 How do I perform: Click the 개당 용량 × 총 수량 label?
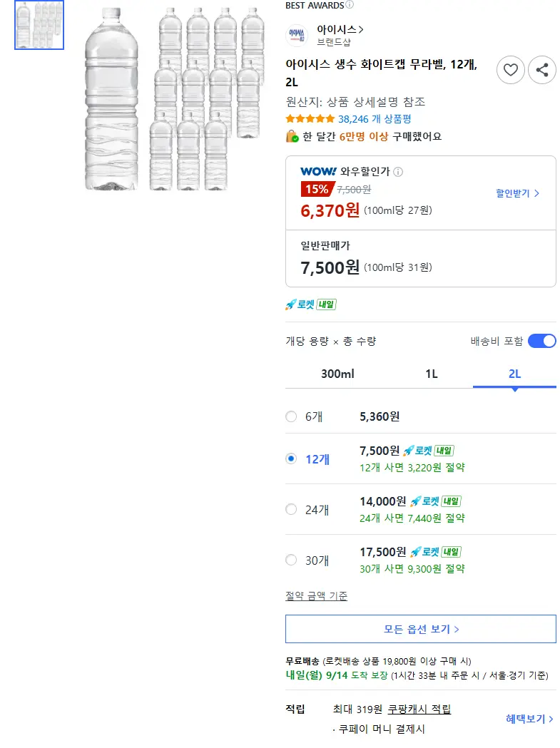coord(331,341)
